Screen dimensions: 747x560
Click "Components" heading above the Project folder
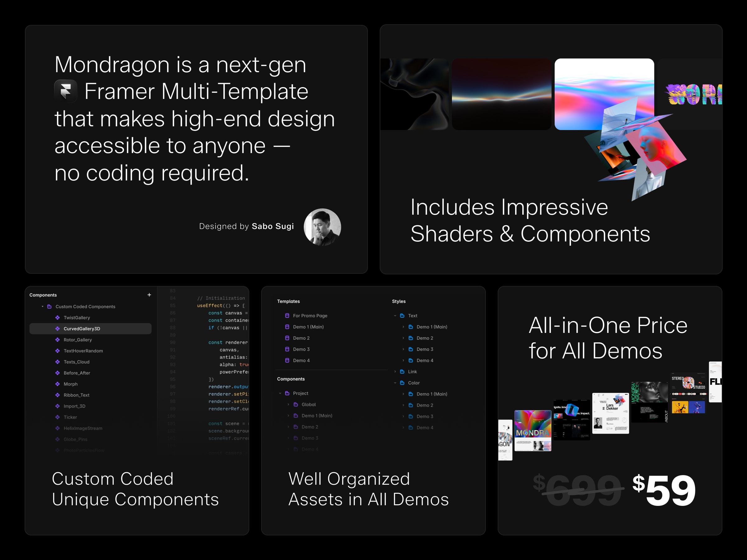coord(291,379)
